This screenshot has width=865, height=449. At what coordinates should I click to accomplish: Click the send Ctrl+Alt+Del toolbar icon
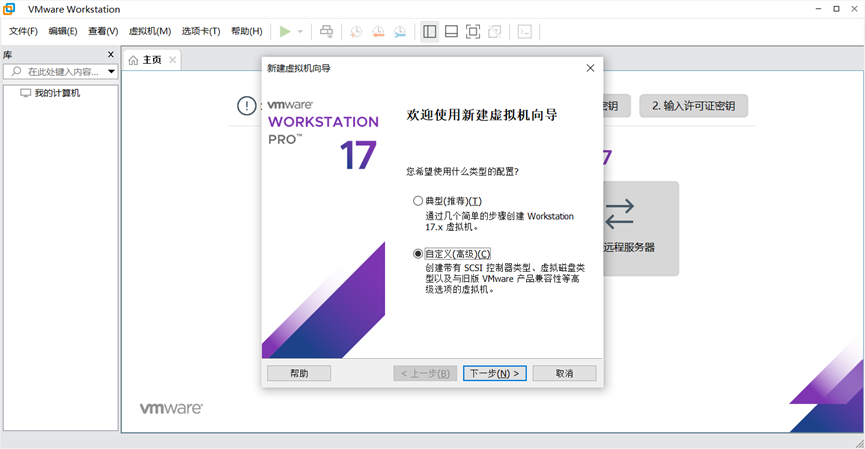pyautogui.click(x=327, y=31)
